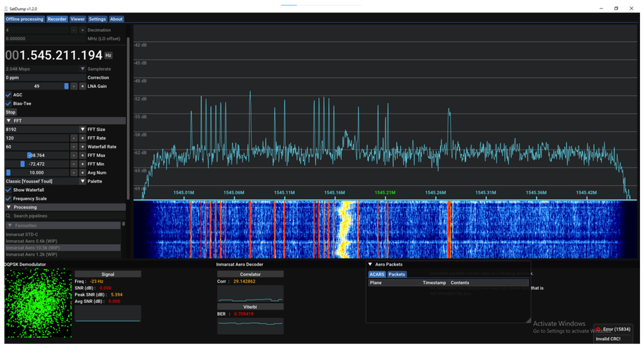Uncheck Show Waterfall option

9,190
